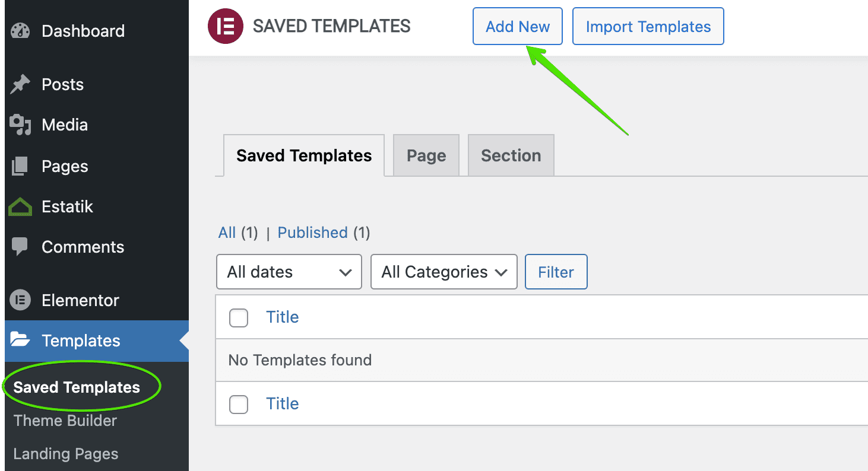Click the red Elementor logo in header
Image resolution: width=868 pixels, height=471 pixels.
click(x=226, y=27)
